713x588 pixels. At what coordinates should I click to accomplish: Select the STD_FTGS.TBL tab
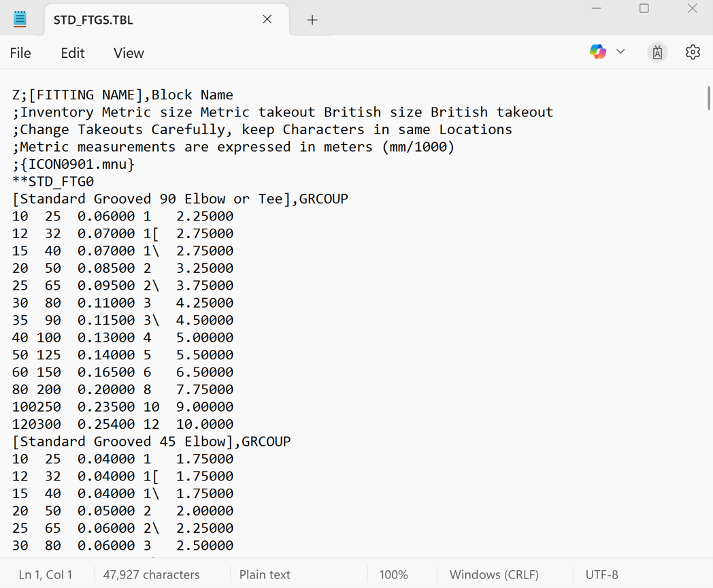click(x=167, y=20)
